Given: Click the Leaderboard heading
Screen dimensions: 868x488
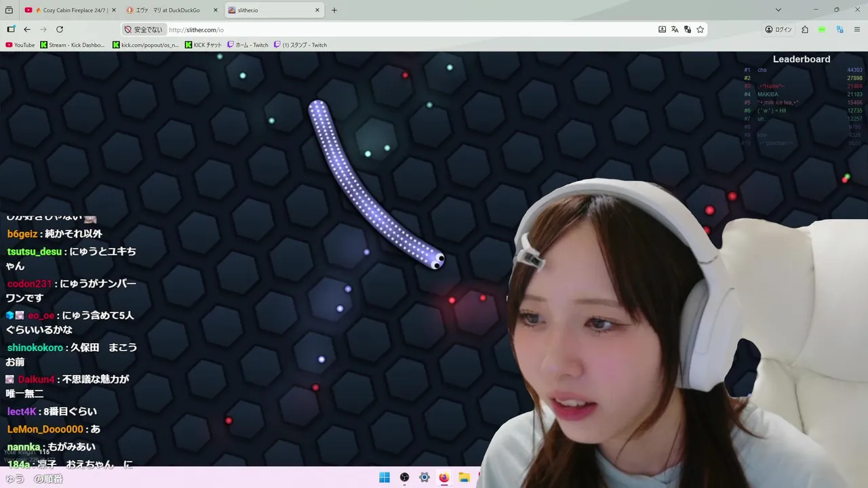Looking at the screenshot, I should 802,59.
